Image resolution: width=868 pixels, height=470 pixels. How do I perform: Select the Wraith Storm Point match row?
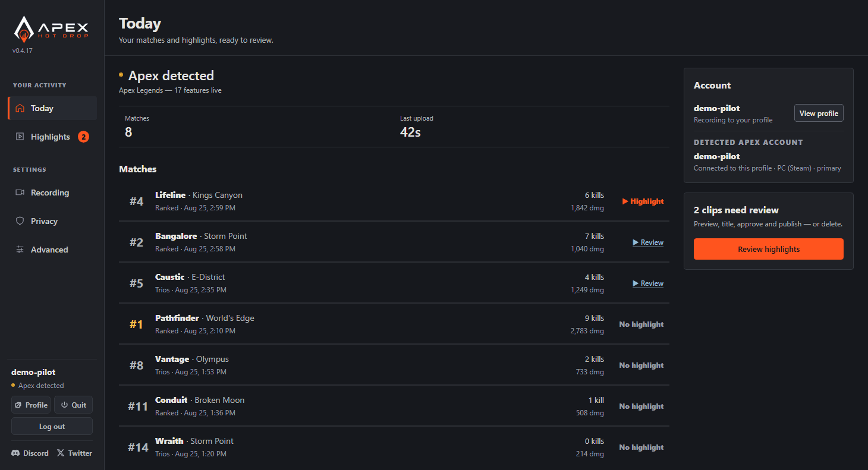394,447
